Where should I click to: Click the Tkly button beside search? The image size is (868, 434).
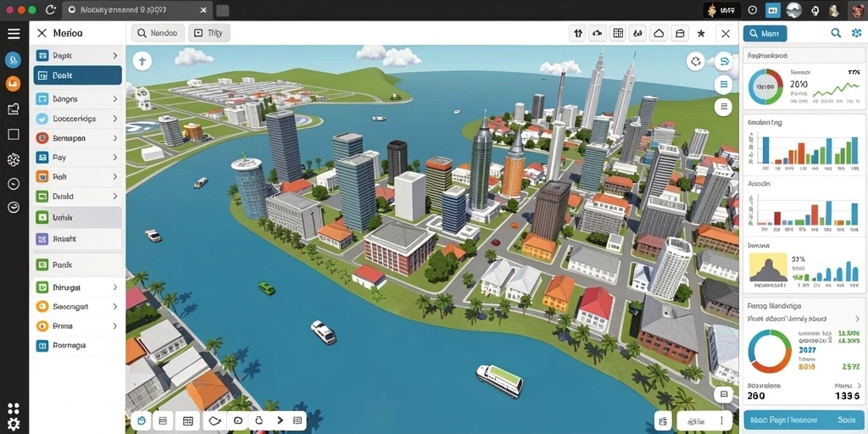point(209,33)
